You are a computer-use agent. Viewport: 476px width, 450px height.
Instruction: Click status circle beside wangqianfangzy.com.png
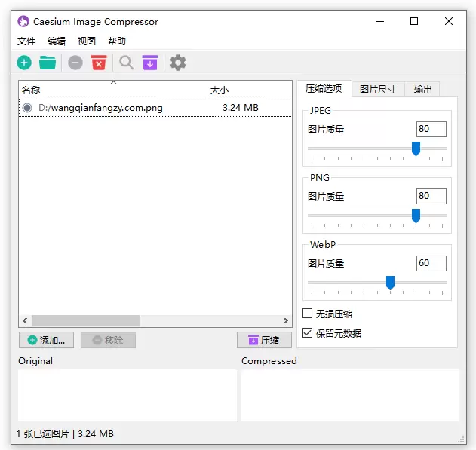tap(27, 108)
